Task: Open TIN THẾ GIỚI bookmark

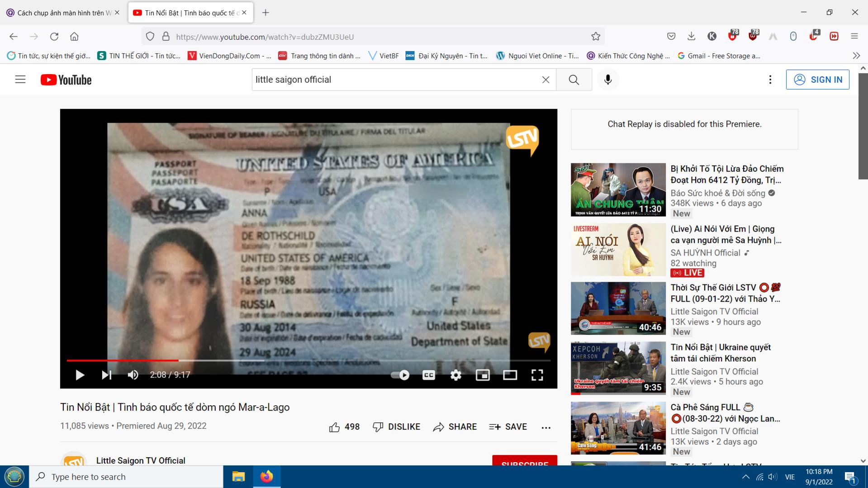Action: 139,56
